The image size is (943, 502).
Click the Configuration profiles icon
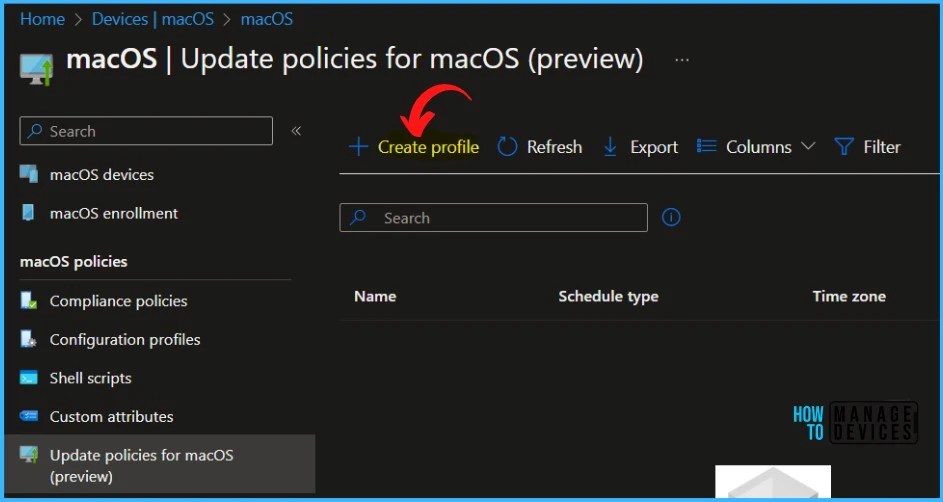tap(29, 340)
